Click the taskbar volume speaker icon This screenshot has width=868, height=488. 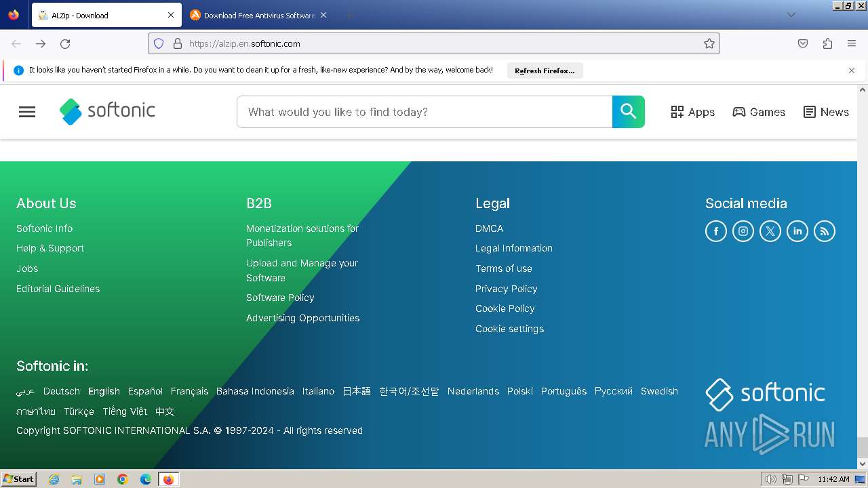tap(771, 479)
